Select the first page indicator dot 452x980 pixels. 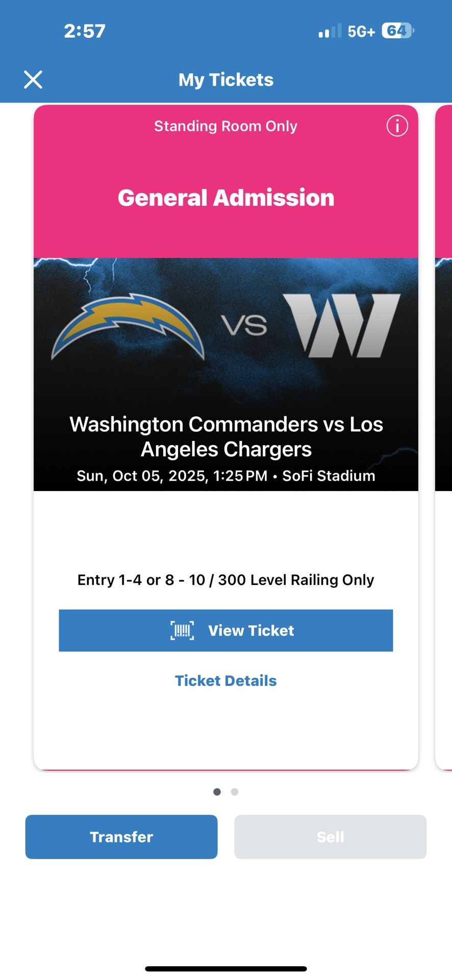tap(217, 792)
